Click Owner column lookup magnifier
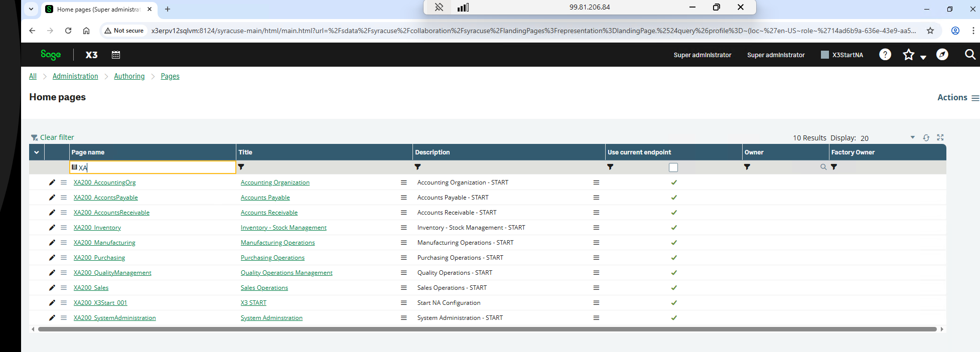This screenshot has height=352, width=980. point(823,167)
